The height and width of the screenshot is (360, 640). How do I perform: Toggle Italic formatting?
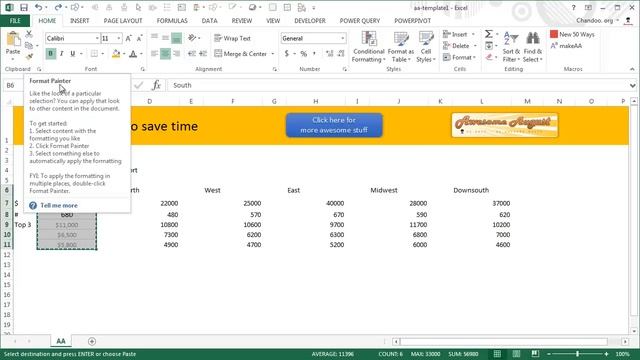pyautogui.click(x=62, y=53)
